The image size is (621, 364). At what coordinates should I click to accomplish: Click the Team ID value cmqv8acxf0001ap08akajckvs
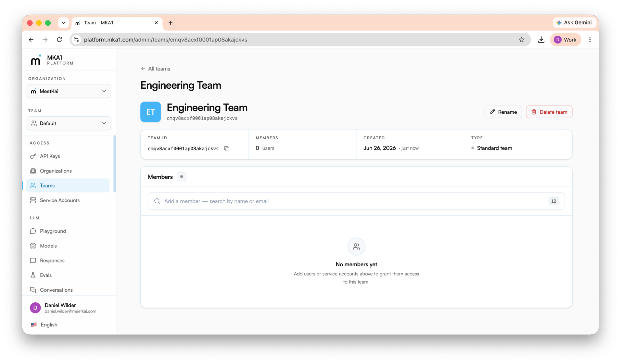click(x=183, y=149)
